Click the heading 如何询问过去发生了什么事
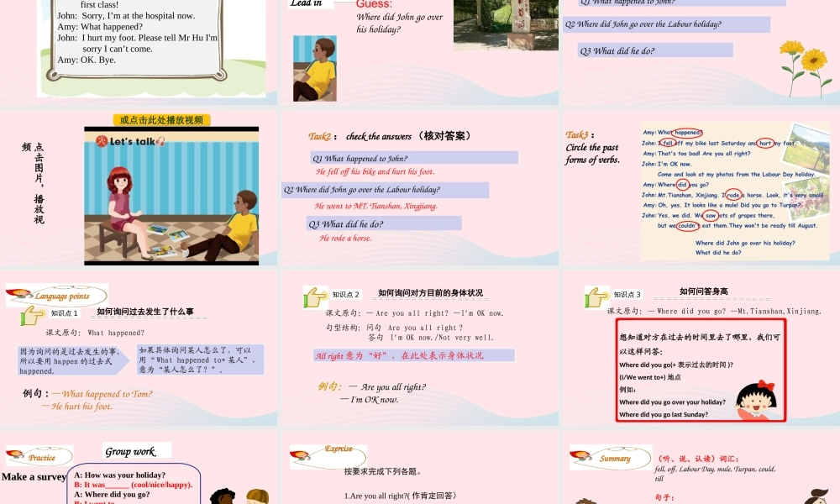The image size is (840, 504). pyautogui.click(x=145, y=311)
